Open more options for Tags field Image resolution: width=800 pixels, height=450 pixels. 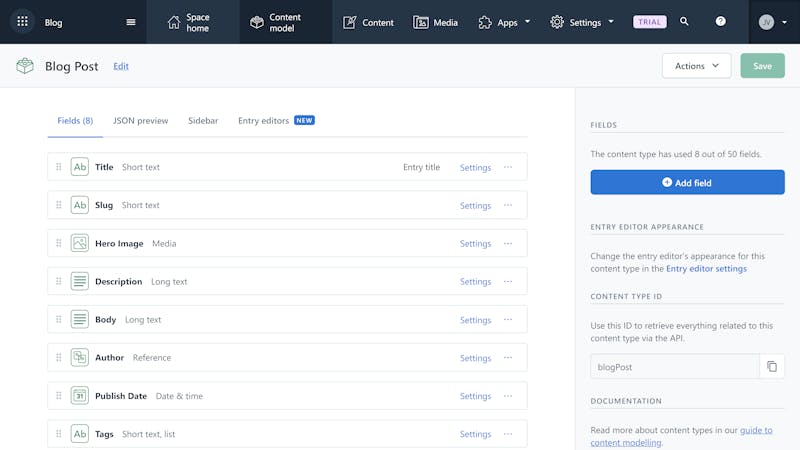[508, 434]
